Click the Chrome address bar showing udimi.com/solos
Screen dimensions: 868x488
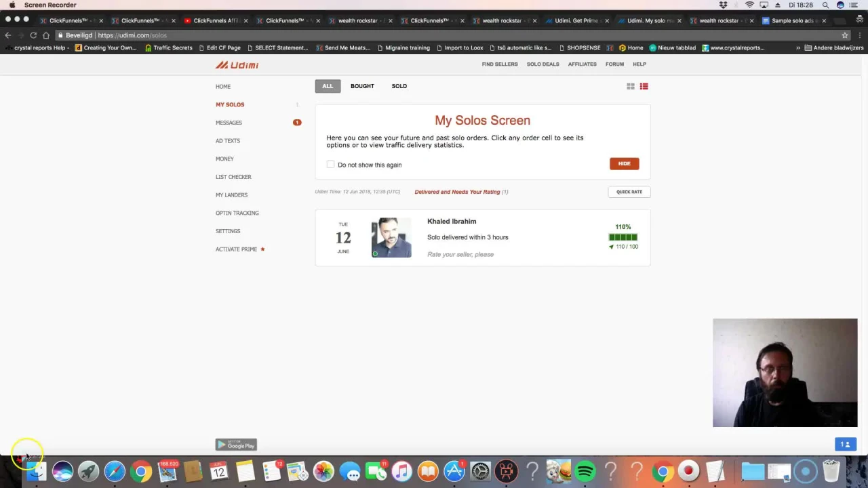pos(448,35)
